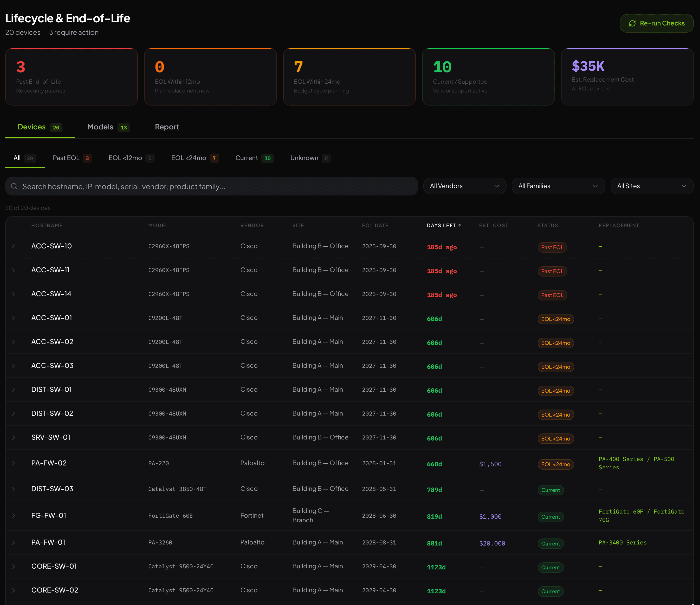Open the PA-3400 Series replacement link
The image size is (700, 605).
[623, 543]
